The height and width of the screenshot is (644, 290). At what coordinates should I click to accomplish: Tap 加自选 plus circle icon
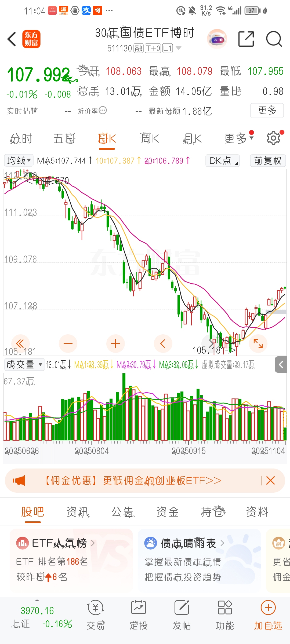[x=268, y=608]
